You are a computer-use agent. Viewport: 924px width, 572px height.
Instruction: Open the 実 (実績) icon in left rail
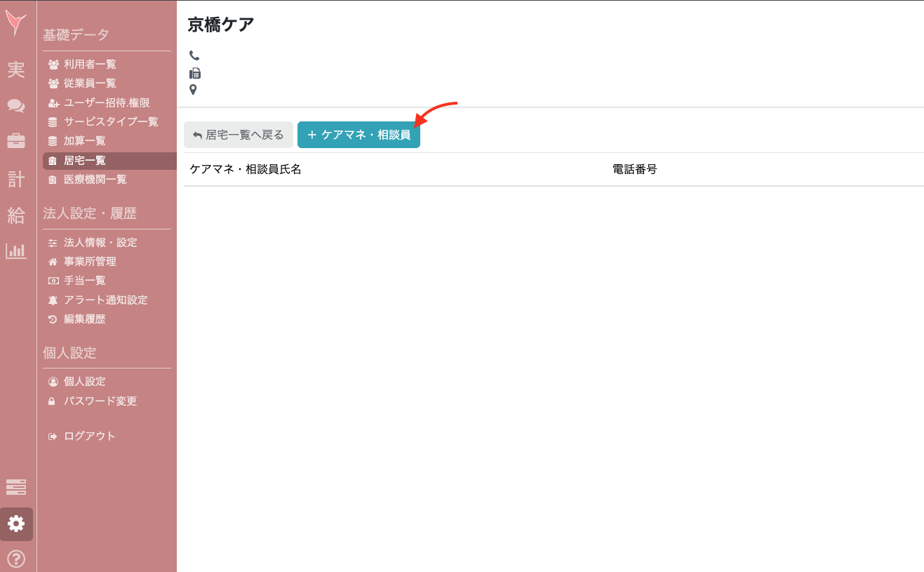(15, 70)
